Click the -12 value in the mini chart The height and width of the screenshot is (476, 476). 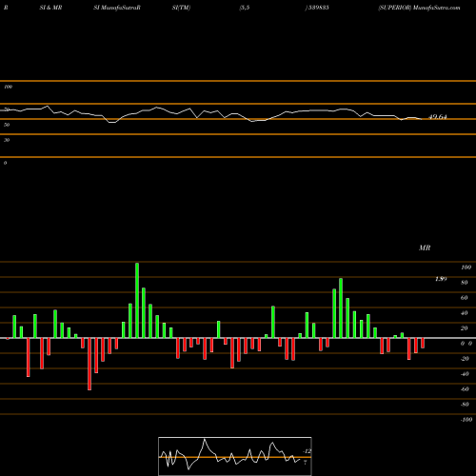pos(307,451)
